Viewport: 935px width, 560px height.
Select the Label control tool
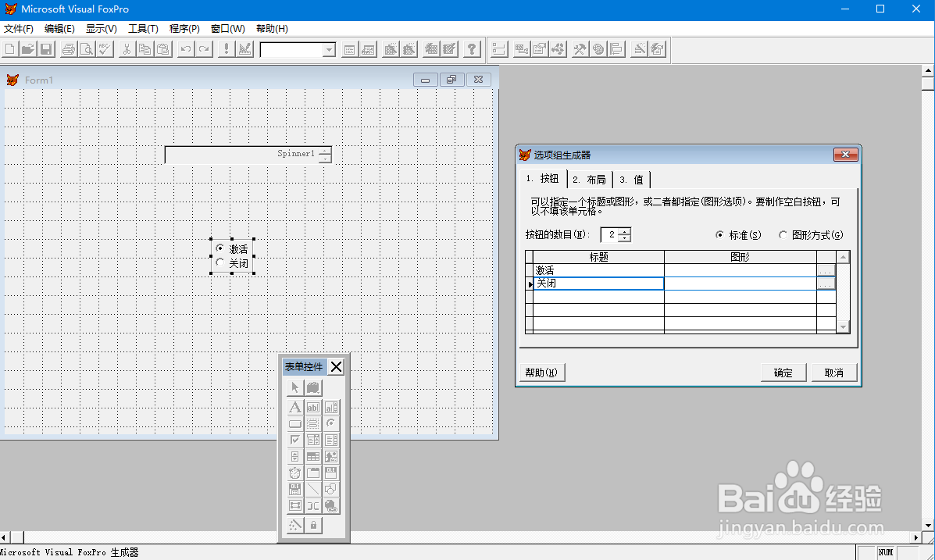pos(294,408)
